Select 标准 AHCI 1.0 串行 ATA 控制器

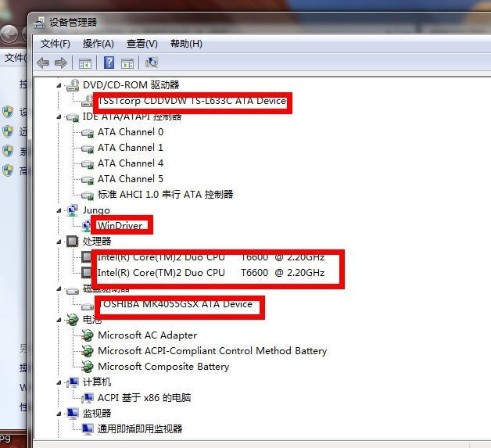165,195
